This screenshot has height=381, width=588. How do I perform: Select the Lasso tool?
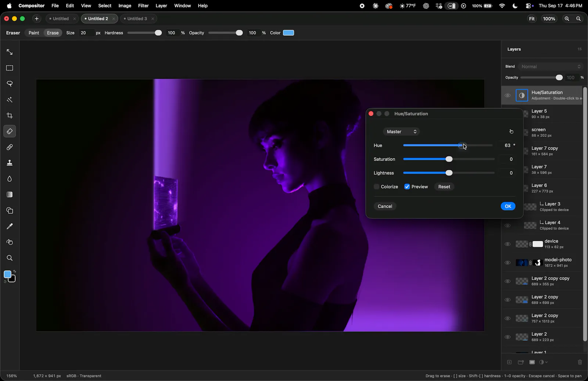coord(10,84)
